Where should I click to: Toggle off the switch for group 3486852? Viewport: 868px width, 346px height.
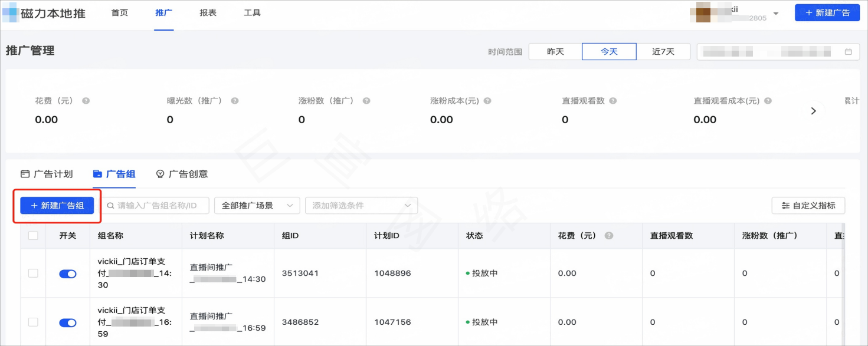tap(67, 322)
